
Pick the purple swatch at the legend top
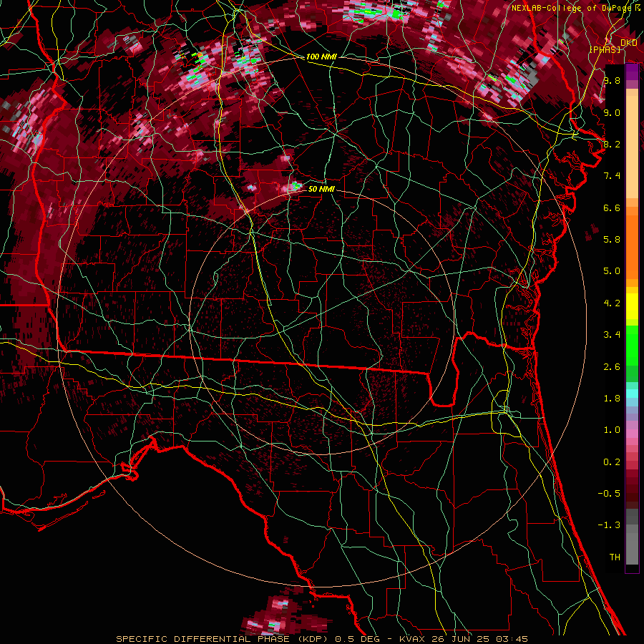(632, 72)
